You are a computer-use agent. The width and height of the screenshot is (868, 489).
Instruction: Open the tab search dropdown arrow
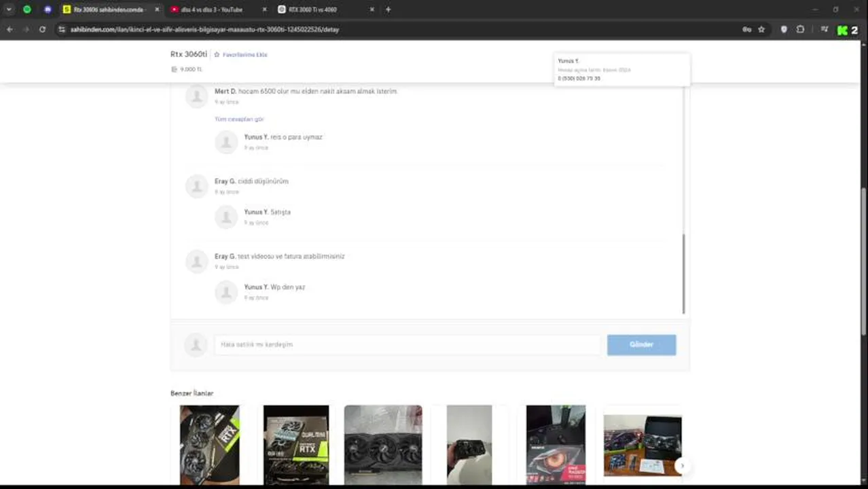(9, 10)
